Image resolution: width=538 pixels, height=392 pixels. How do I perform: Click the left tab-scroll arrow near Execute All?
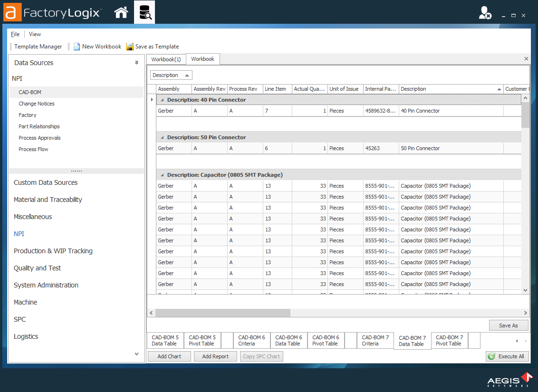[x=516, y=340]
